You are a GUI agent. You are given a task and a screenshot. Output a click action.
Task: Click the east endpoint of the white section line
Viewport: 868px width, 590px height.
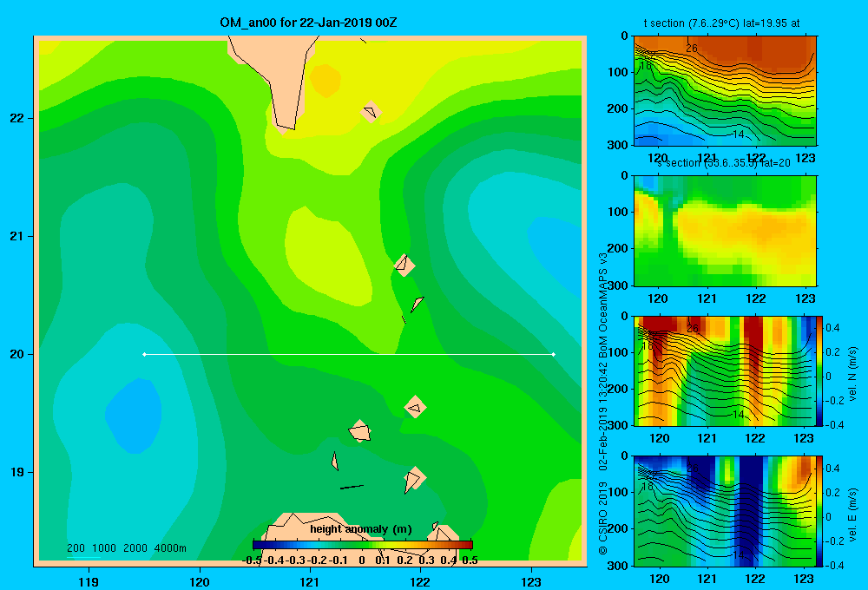554,354
